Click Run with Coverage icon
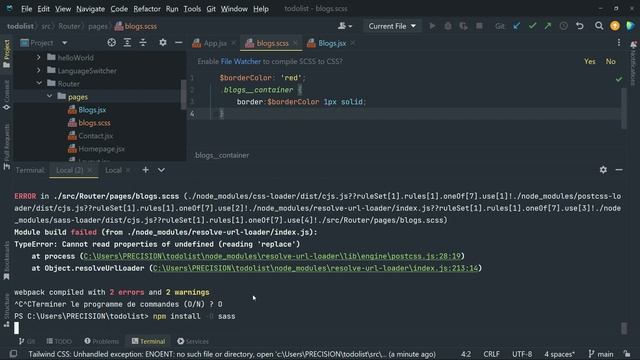The height and width of the screenshot is (360, 640). [x=463, y=26]
